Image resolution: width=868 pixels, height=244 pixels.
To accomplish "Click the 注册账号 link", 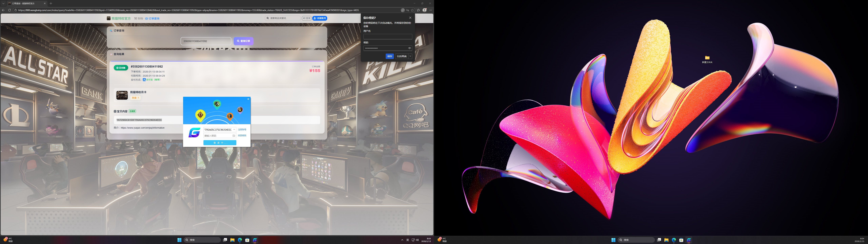I will [242, 130].
